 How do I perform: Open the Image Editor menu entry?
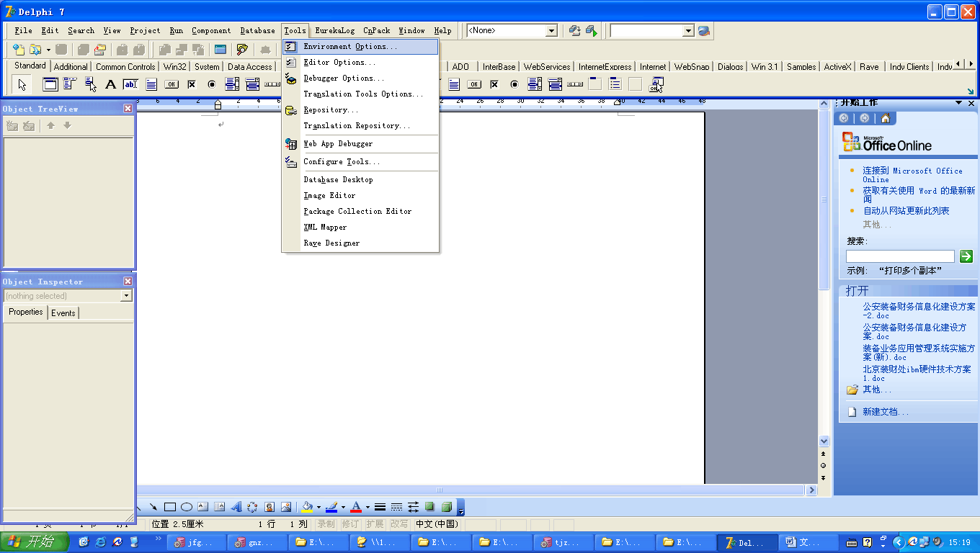coord(329,196)
